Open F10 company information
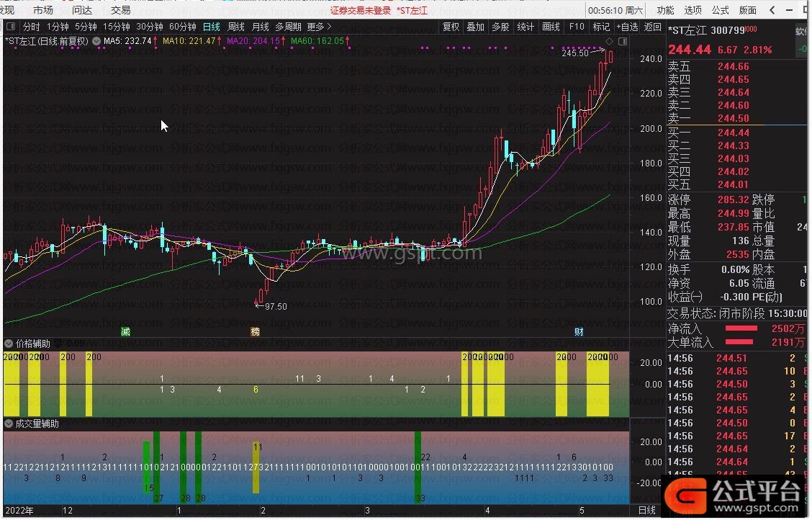This screenshot has height=520, width=812. click(577, 27)
